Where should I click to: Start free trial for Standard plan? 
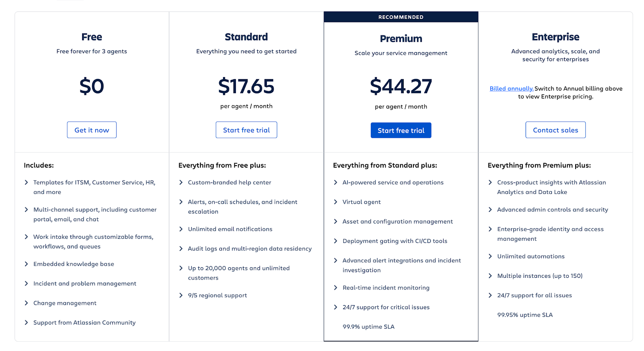coord(246,130)
